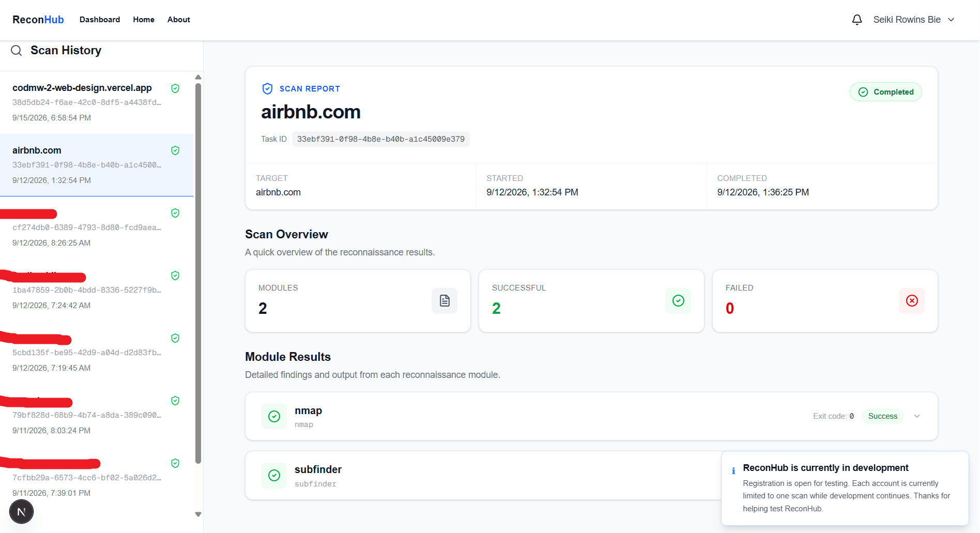This screenshot has height=533, width=980.
Task: Click the Scan Report shield icon
Action: click(x=267, y=89)
